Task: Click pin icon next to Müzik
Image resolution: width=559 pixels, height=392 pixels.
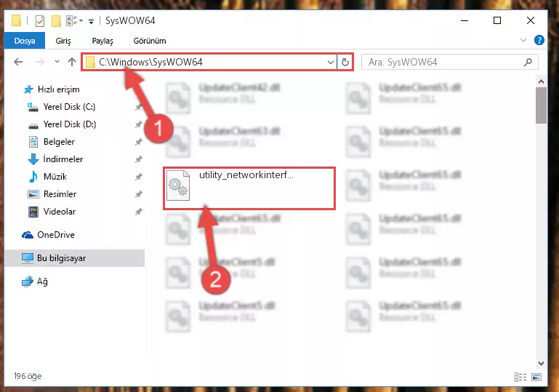Action: [138, 177]
